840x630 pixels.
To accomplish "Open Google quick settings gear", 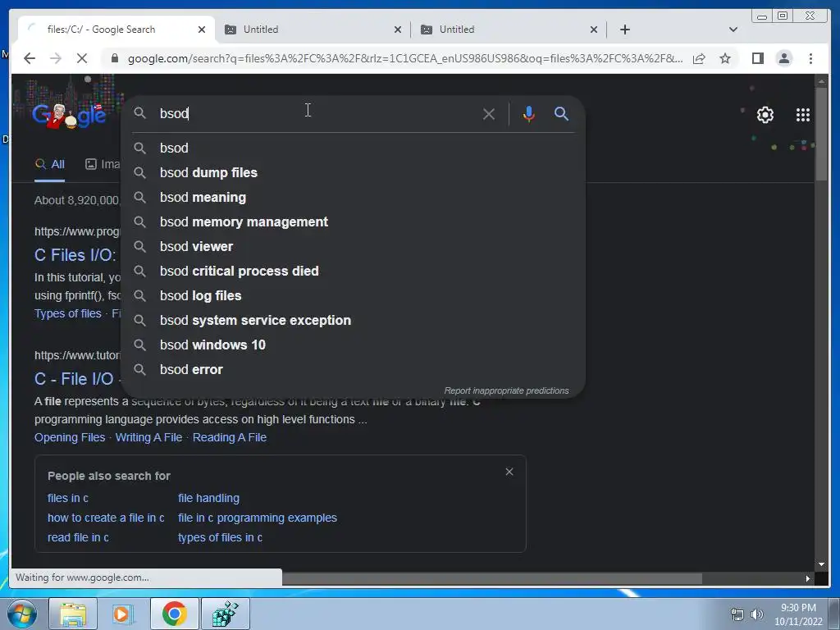I will (765, 115).
